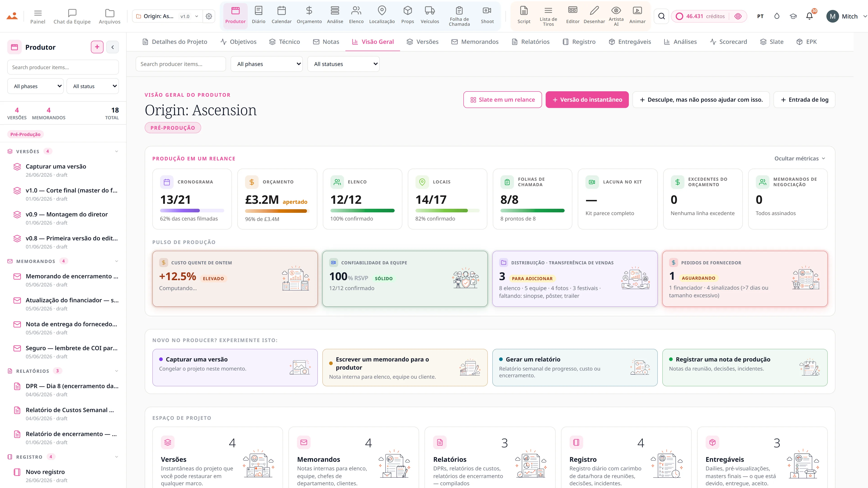Open the Shoot tool

[487, 16]
